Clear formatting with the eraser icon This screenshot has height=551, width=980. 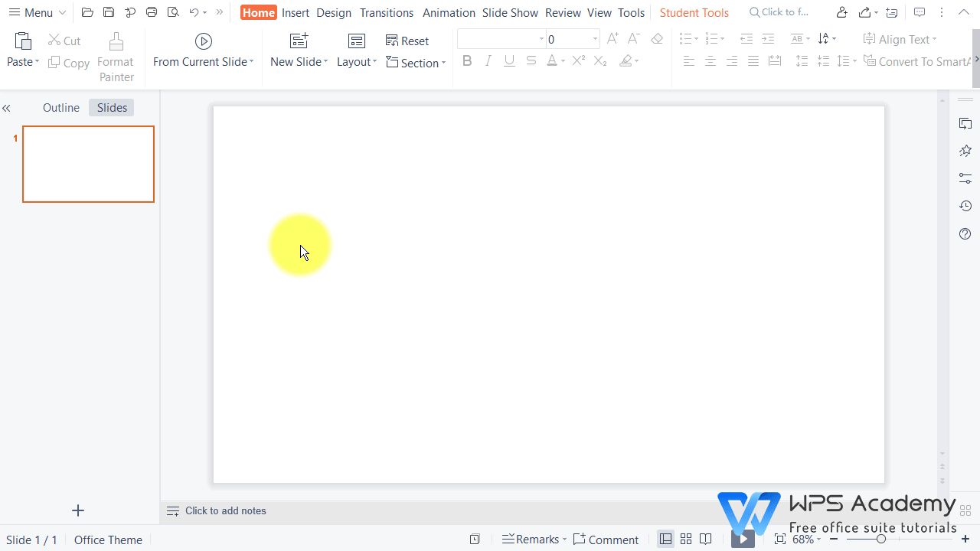[656, 38]
